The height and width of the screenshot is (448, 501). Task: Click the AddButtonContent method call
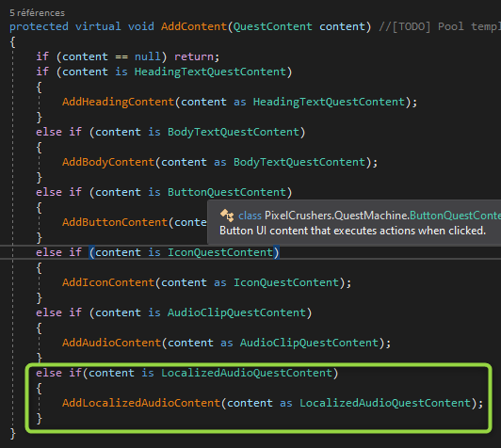coord(115,222)
